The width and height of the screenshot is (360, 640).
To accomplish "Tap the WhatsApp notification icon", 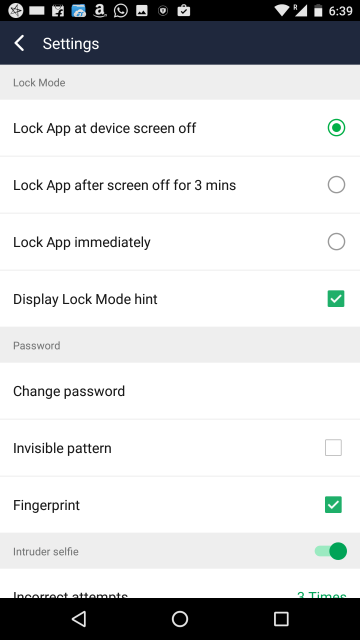I will click(121, 11).
